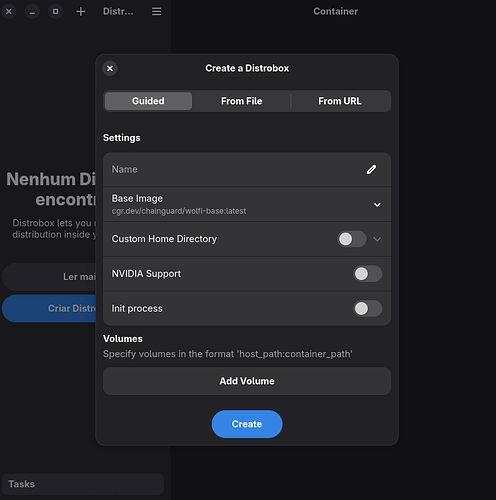Close the Create a Distrobox dialog
The image size is (496, 500).
click(x=110, y=69)
